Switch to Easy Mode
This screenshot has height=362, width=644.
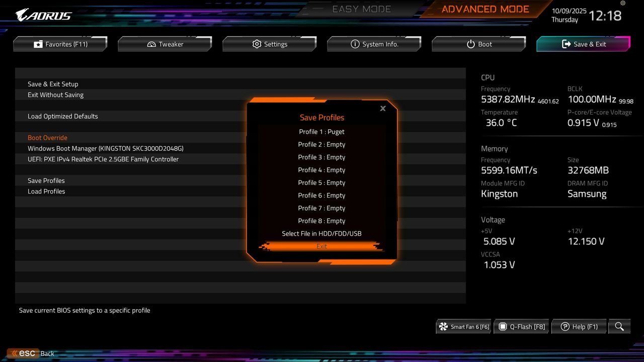pos(361,9)
